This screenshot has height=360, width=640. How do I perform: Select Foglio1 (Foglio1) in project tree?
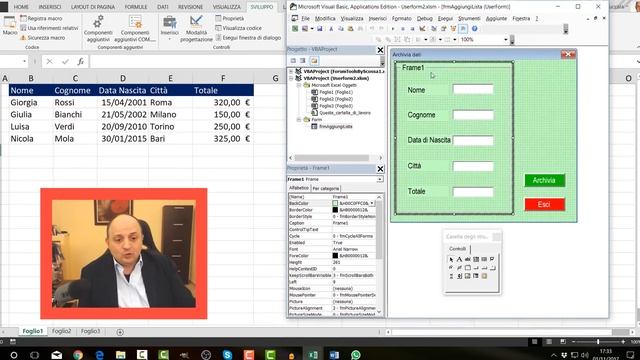[x=336, y=92]
